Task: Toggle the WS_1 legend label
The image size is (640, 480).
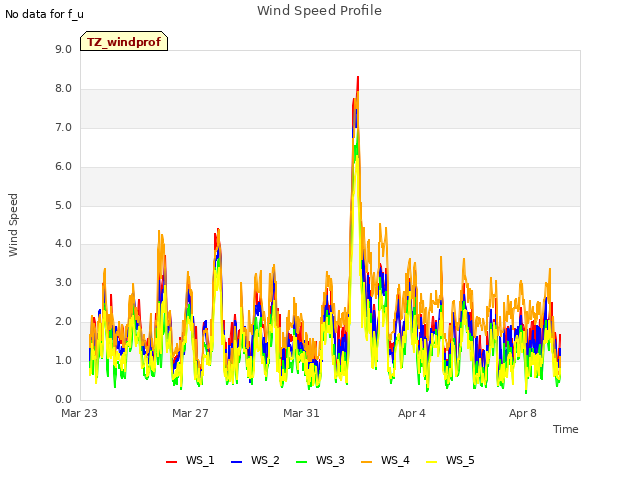Action: pyautogui.click(x=200, y=460)
